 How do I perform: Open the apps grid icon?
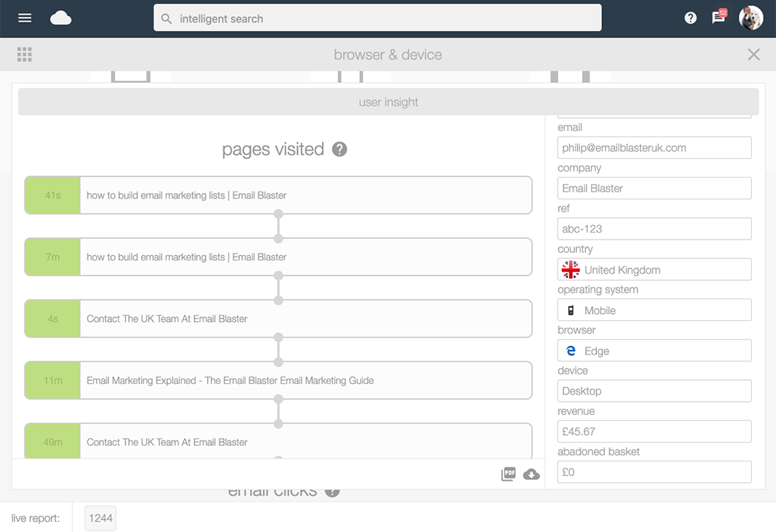(x=24, y=54)
